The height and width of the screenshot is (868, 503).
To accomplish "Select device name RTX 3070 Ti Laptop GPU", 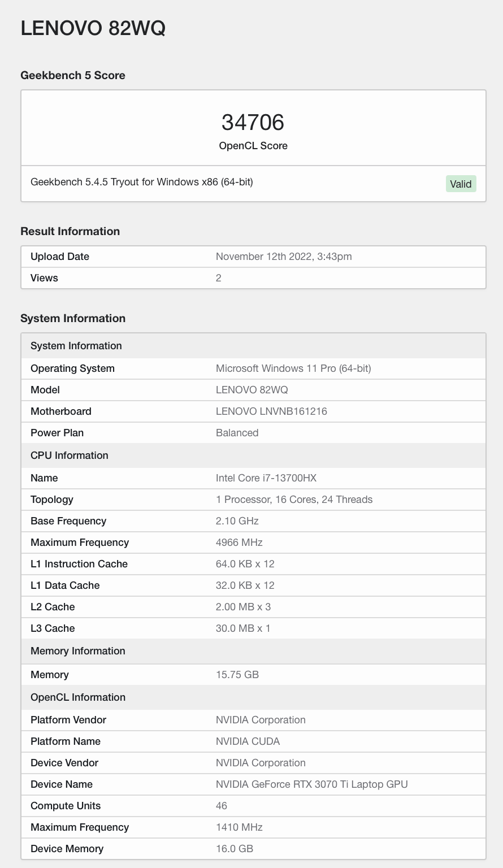I will click(312, 784).
